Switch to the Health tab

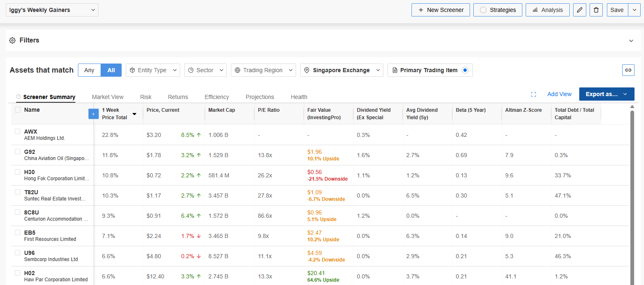click(x=299, y=97)
